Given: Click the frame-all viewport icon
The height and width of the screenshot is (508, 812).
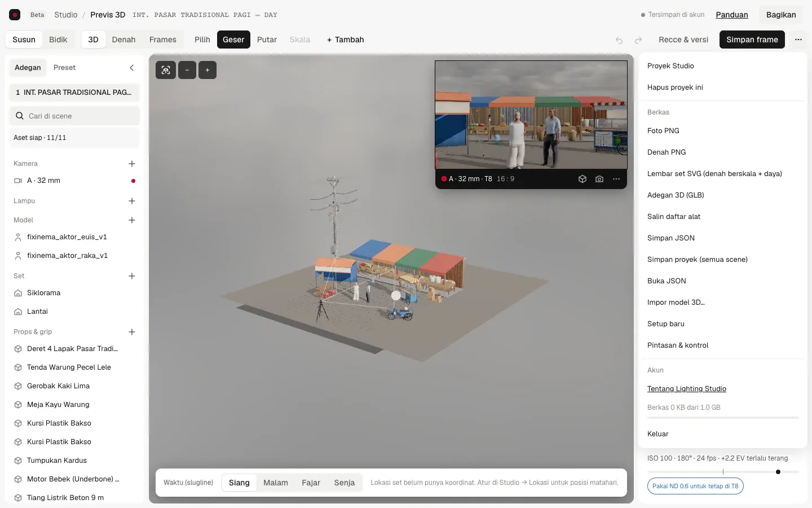Looking at the screenshot, I should pos(166,70).
